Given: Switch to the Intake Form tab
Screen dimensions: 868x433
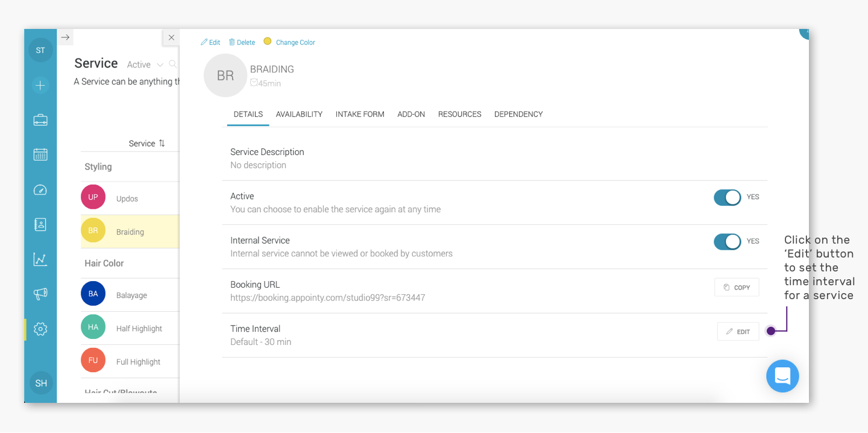Looking at the screenshot, I should (360, 114).
